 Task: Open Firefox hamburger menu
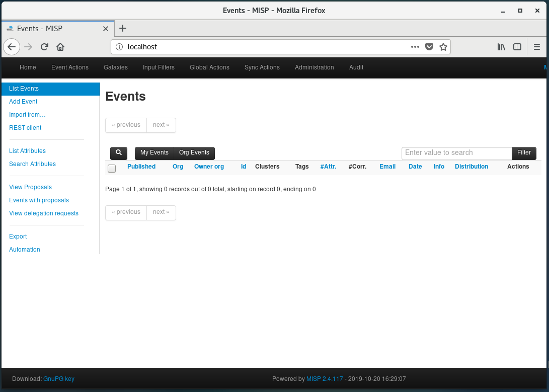click(x=537, y=47)
